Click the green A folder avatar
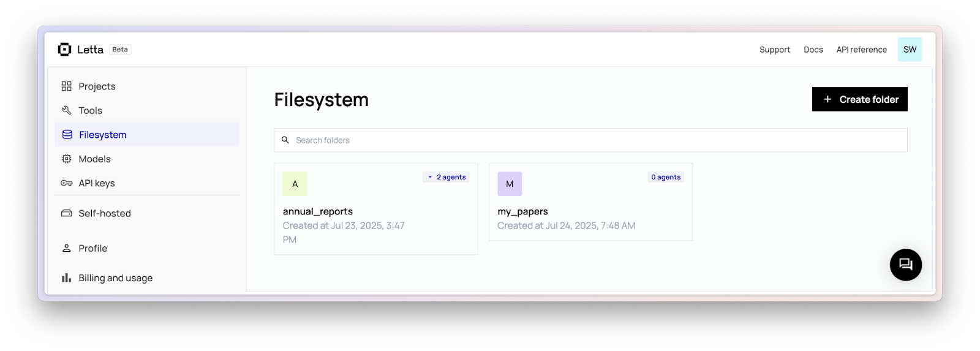 pos(295,184)
